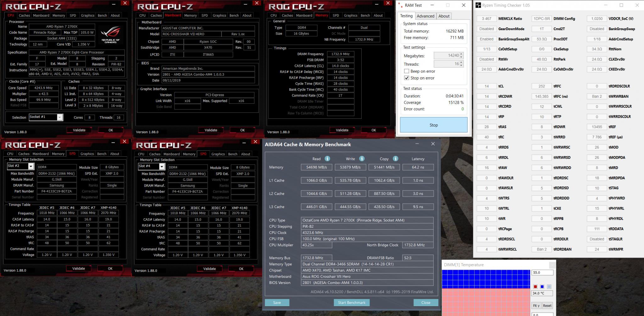Open About tab in the Slot #4 CPU-Z window

click(x=246, y=154)
